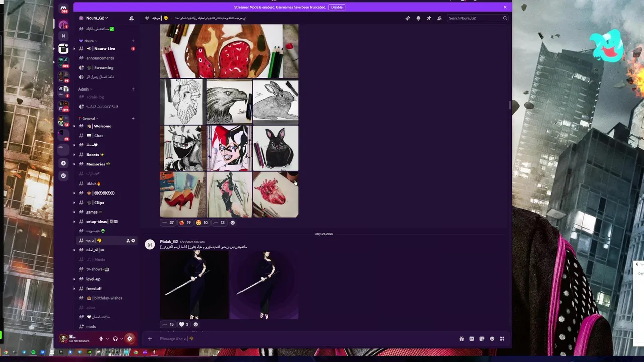
Task: Open the apps icon in message bar
Action: [502, 339]
